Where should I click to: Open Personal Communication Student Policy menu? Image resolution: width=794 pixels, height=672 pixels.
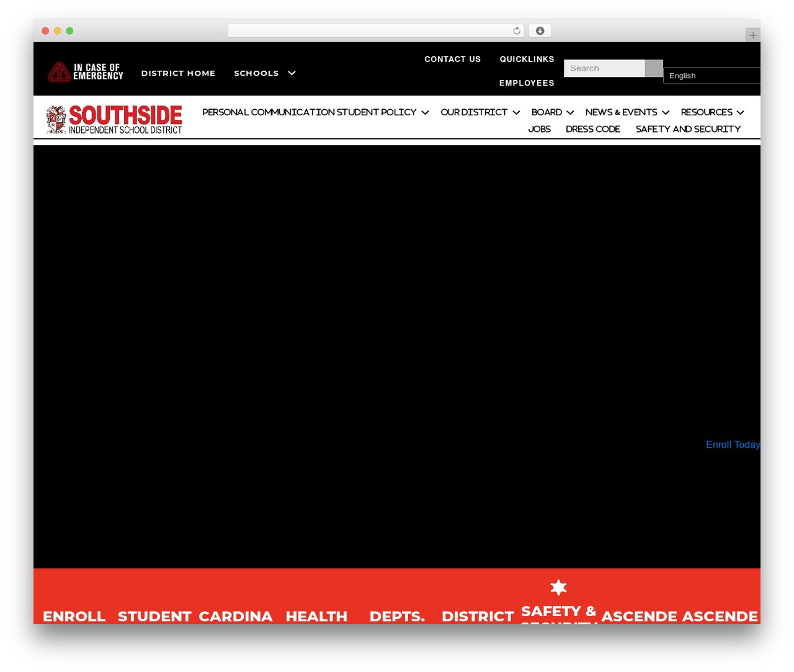coord(309,112)
